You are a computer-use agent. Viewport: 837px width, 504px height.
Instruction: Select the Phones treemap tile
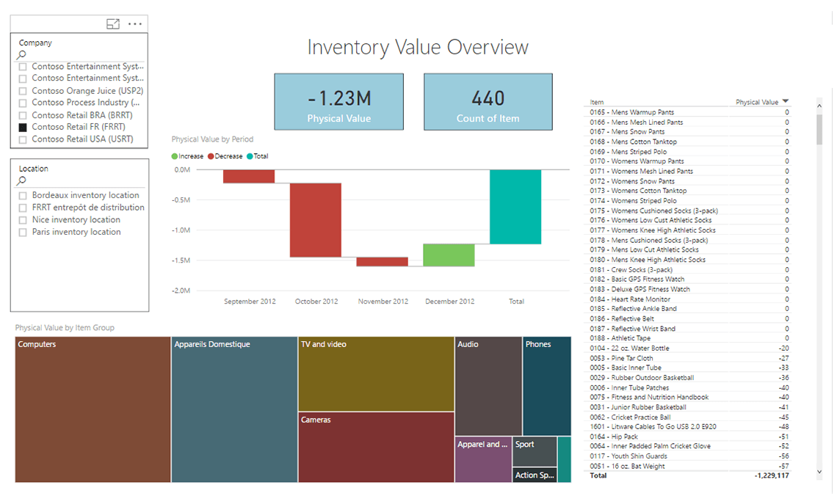click(547, 386)
